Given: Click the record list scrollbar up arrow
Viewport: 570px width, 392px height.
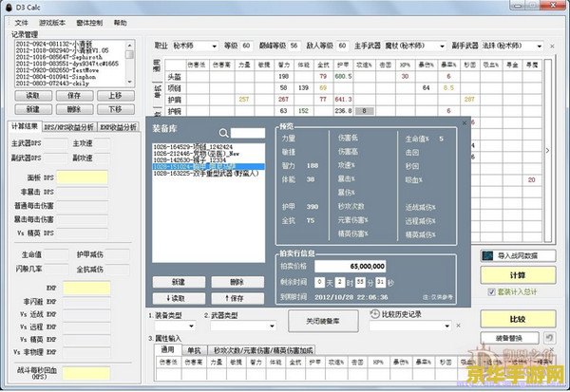Looking at the screenshot, I should pyautogui.click(x=130, y=45).
